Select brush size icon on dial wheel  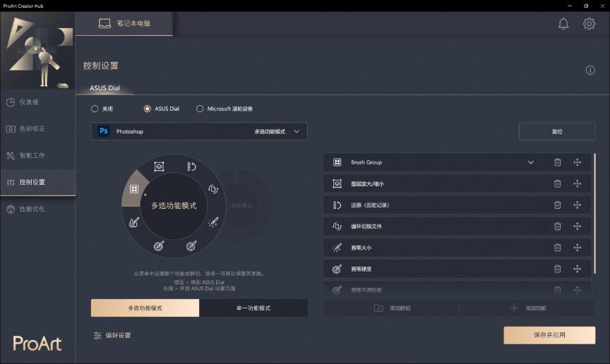(x=213, y=222)
